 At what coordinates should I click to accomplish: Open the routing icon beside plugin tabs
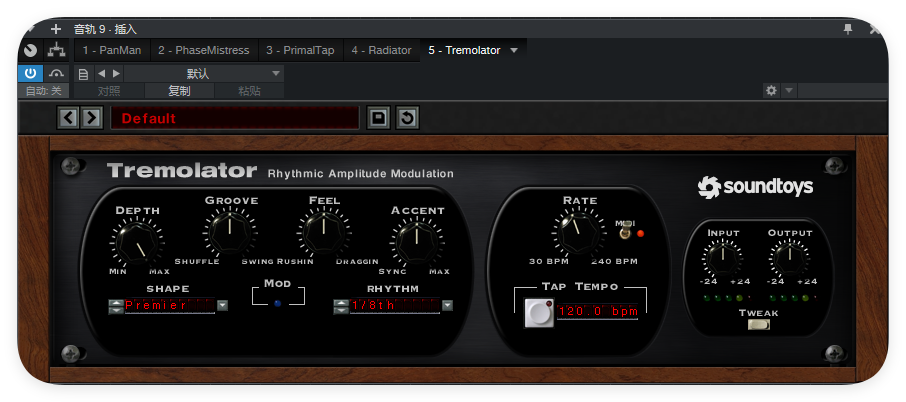tap(56, 50)
